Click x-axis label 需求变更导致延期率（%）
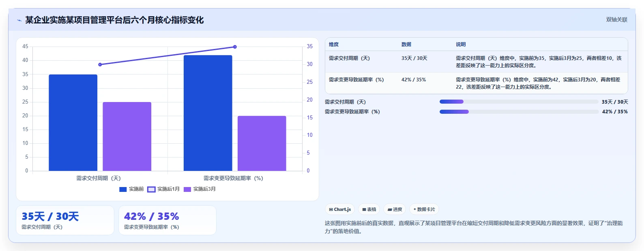The width and height of the screenshot is (644, 251). click(233, 178)
